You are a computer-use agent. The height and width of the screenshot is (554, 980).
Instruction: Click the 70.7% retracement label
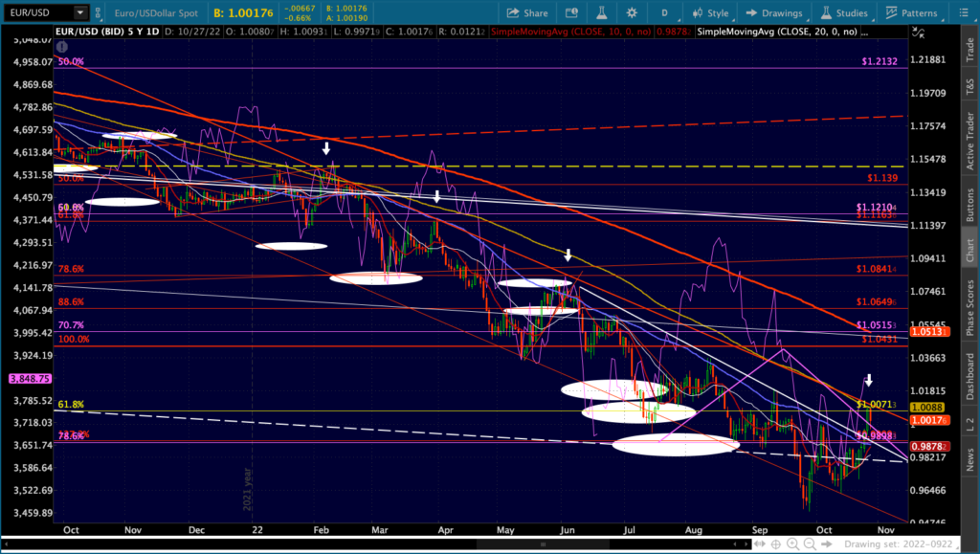(71, 324)
